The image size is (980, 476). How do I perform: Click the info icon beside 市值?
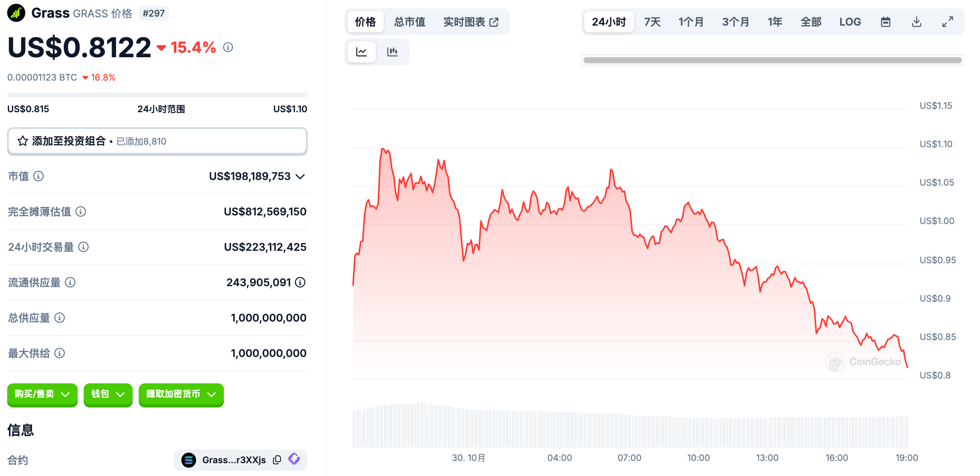(38, 176)
